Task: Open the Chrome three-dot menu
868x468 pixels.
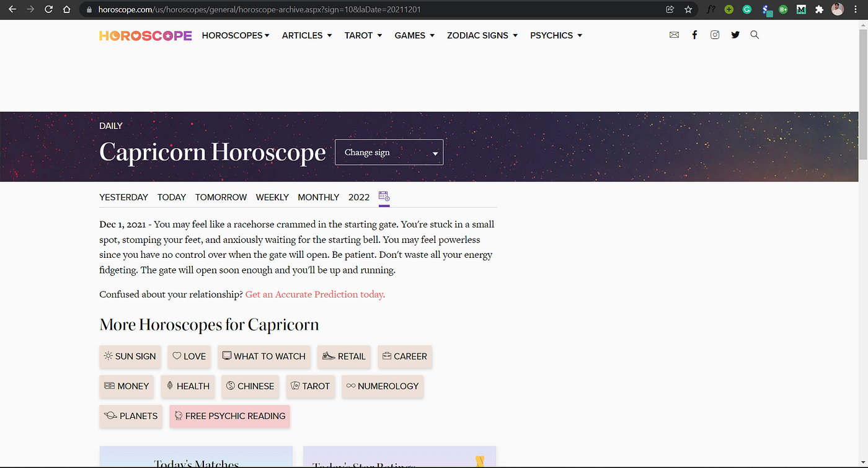Action: pos(856,9)
